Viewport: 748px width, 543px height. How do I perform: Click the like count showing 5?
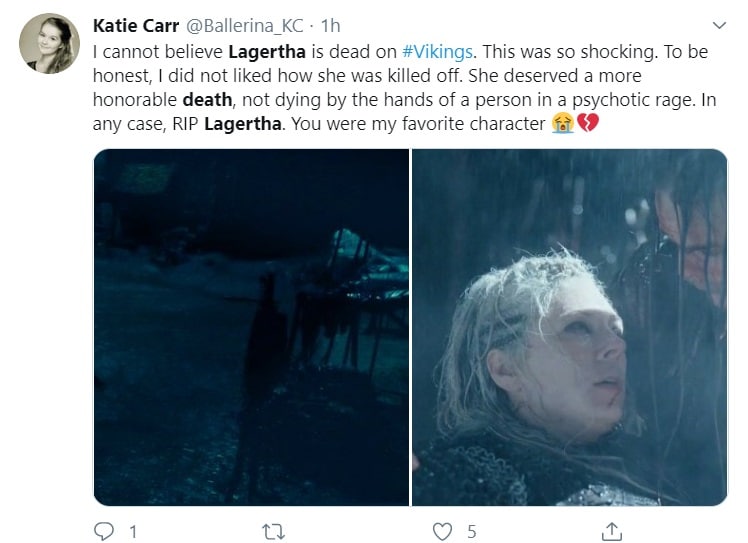click(x=471, y=532)
